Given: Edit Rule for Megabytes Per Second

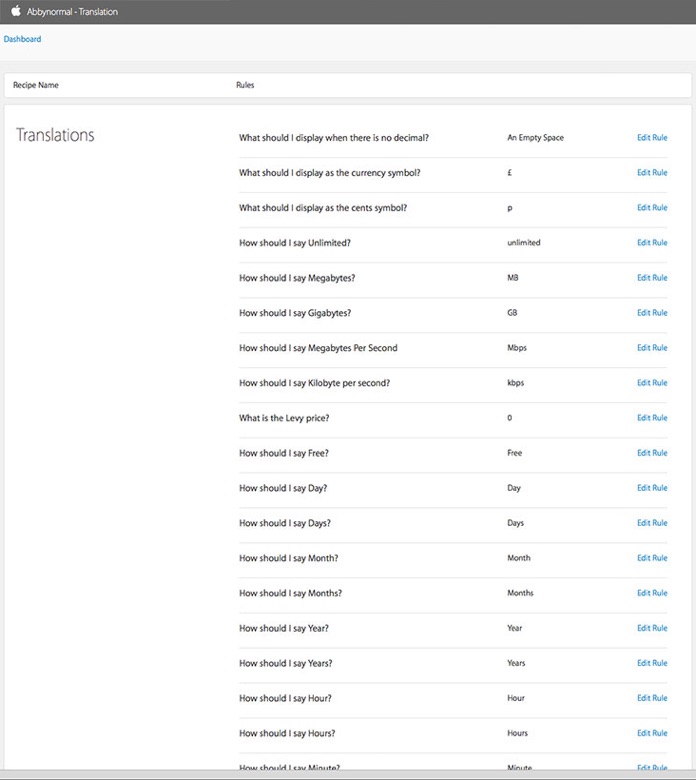Looking at the screenshot, I should pyautogui.click(x=652, y=348).
